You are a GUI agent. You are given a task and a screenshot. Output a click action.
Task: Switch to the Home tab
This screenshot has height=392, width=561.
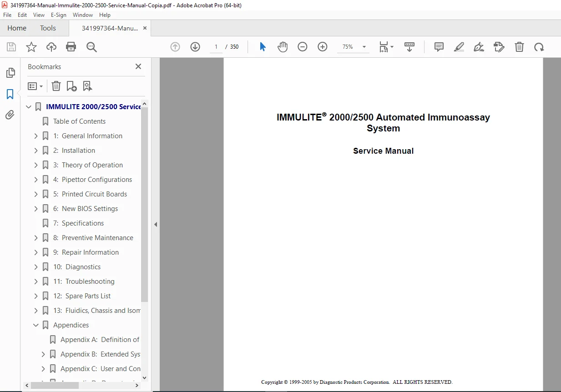pos(17,28)
